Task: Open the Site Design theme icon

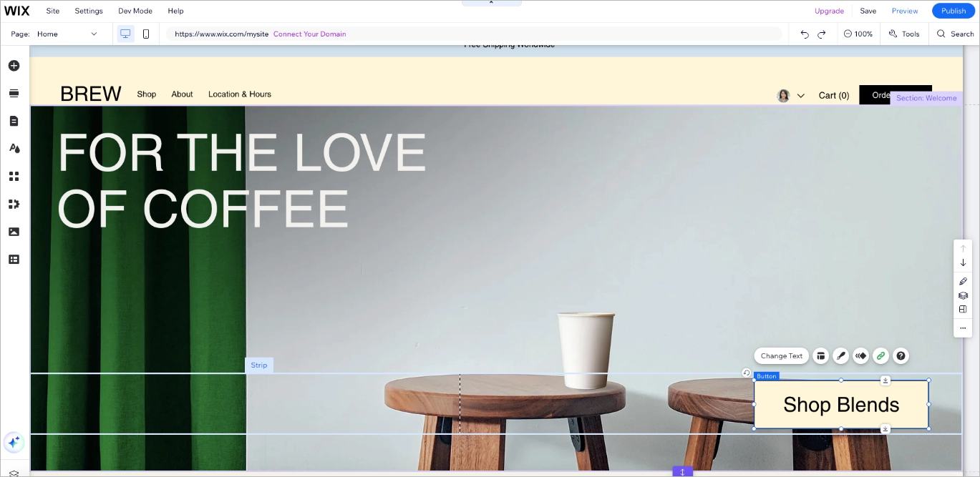Action: pyautogui.click(x=14, y=149)
